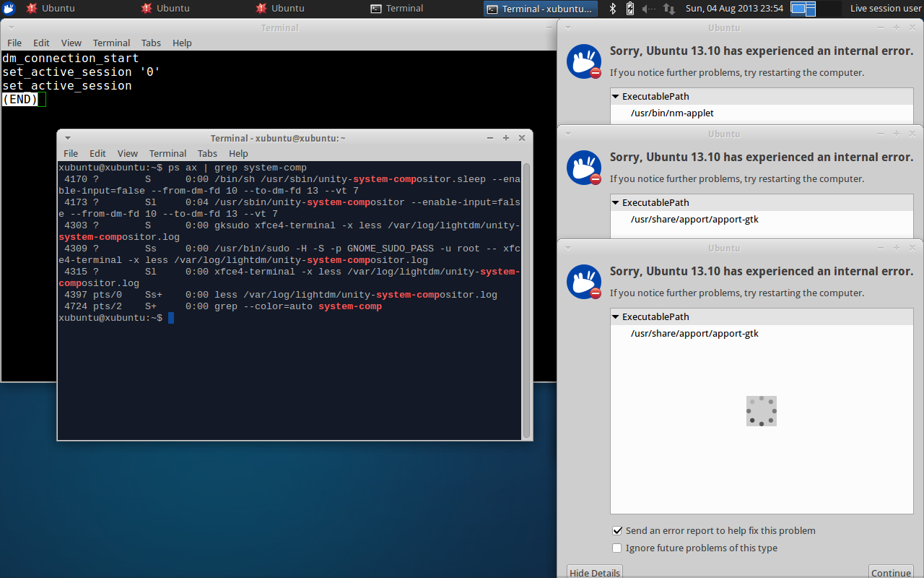Click 'Sorry, Ubuntu 13.10...' heading in nm-applet dialog
924x578 pixels.
click(x=762, y=51)
